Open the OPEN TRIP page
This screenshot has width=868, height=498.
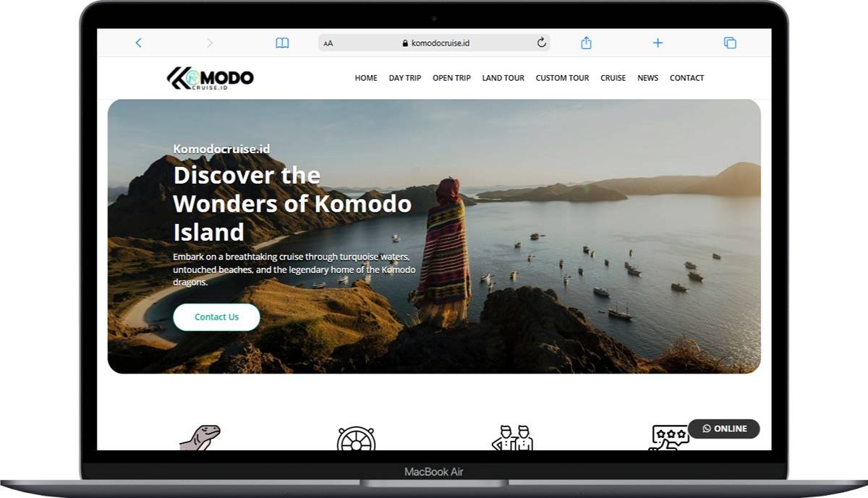coord(451,78)
